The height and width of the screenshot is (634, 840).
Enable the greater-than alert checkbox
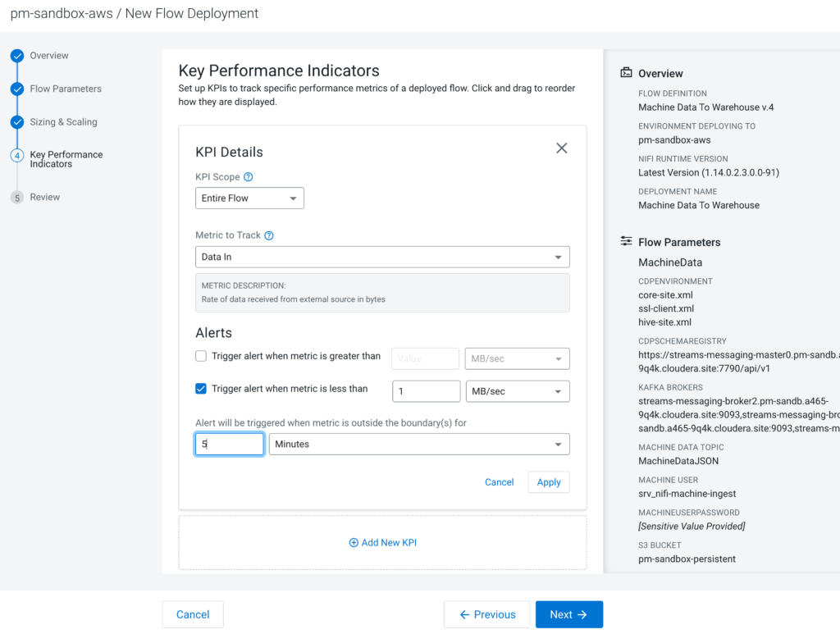click(x=201, y=356)
